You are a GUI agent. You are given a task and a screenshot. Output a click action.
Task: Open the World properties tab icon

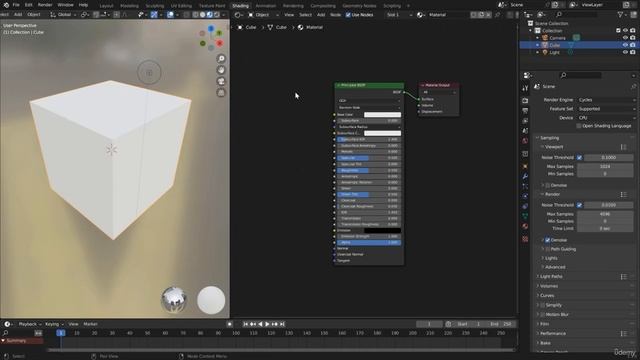tap(525, 141)
